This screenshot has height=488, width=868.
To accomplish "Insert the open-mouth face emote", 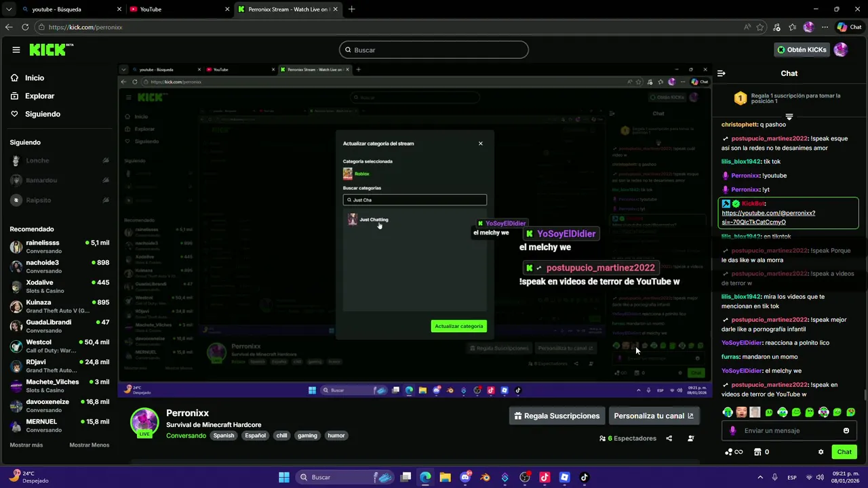I will [741, 412].
